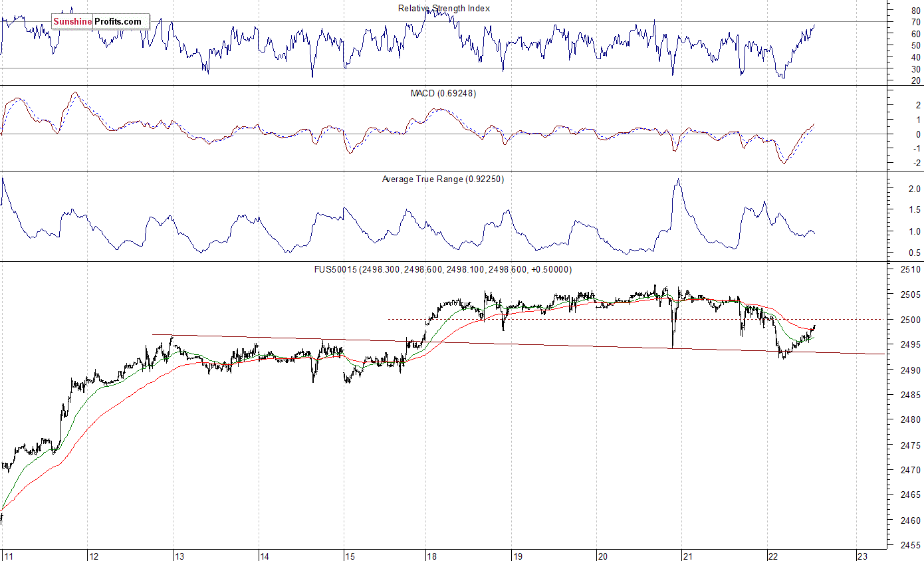Click date label 14 on time axis
Image resolution: width=924 pixels, height=561 pixels.
click(x=264, y=556)
